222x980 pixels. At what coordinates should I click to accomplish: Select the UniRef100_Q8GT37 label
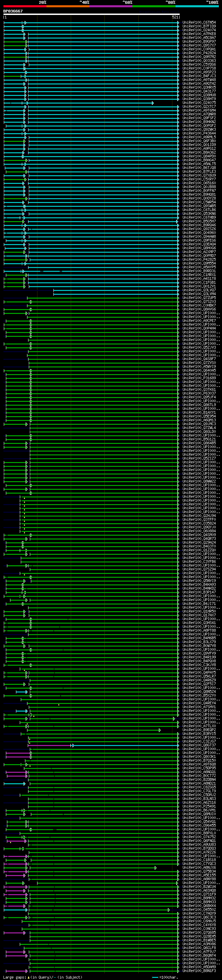(199, 745)
